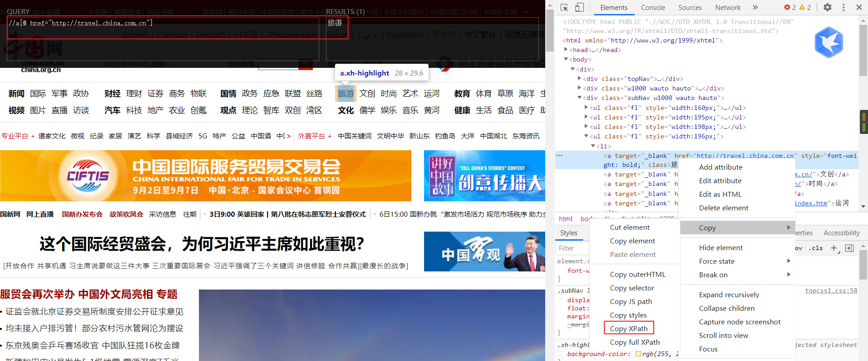Click the red site search button
This screenshot has height=361, width=868.
(x=306, y=65)
